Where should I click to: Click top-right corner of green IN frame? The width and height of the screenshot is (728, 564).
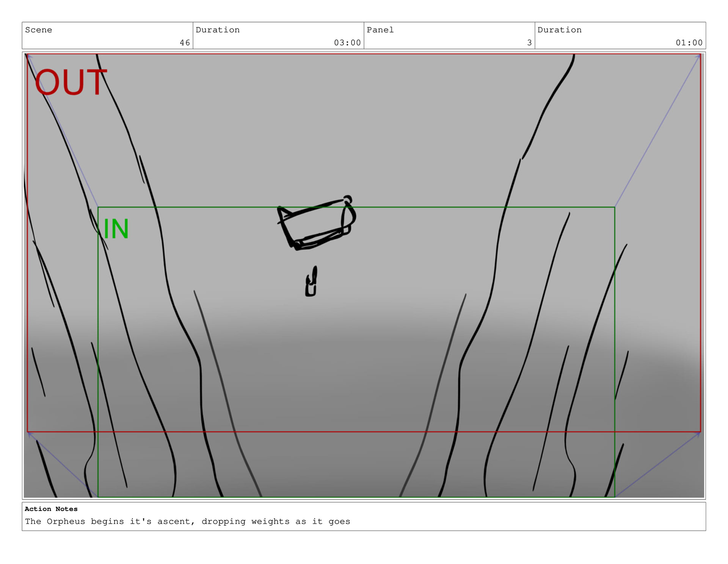614,207
